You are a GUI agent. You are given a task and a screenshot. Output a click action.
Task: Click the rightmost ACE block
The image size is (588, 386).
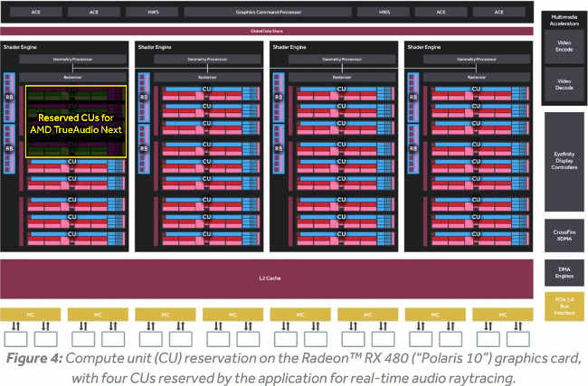tap(499, 13)
